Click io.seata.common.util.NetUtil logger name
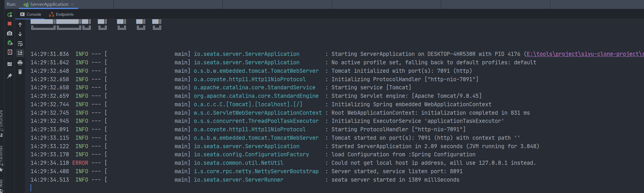This screenshot has width=644, height=193. pyautogui.click(x=239, y=163)
